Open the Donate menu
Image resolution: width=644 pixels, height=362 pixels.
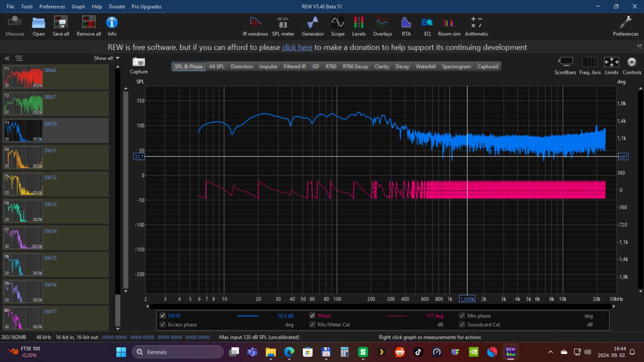117,7
